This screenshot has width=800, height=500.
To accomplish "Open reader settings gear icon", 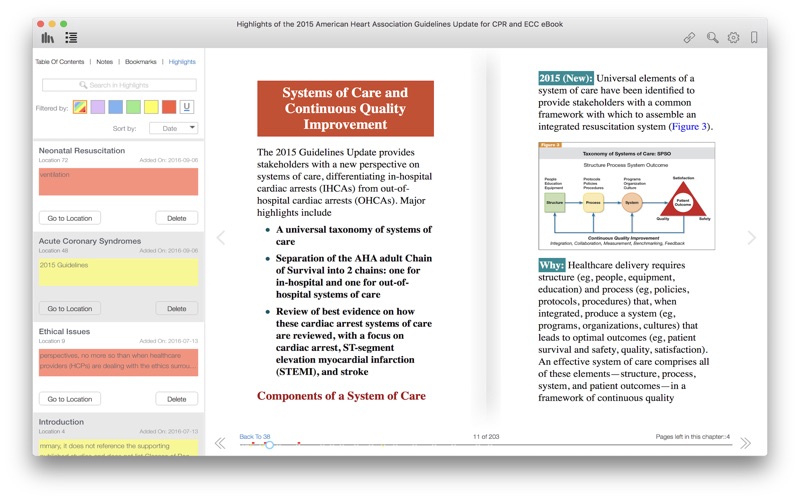I will point(733,37).
